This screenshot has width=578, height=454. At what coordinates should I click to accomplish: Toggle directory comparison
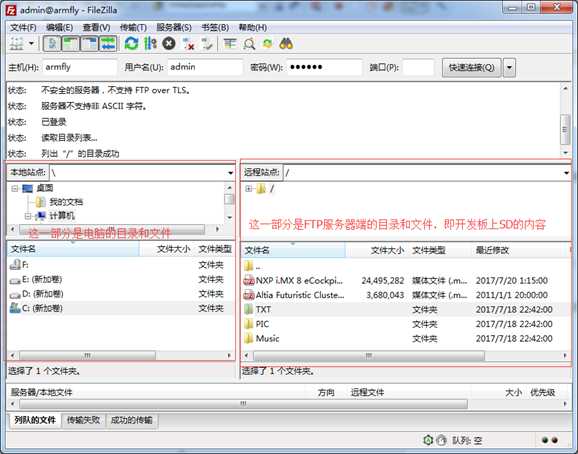coord(249,44)
